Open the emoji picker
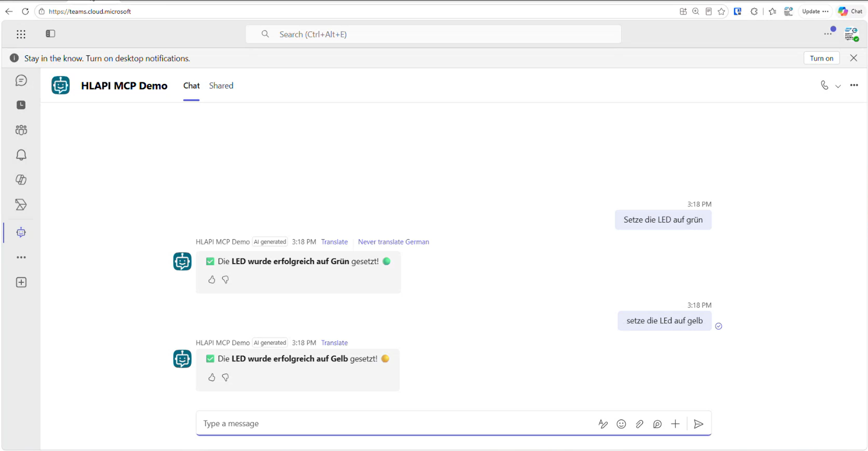Image resolution: width=868 pixels, height=451 pixels. pos(621,424)
